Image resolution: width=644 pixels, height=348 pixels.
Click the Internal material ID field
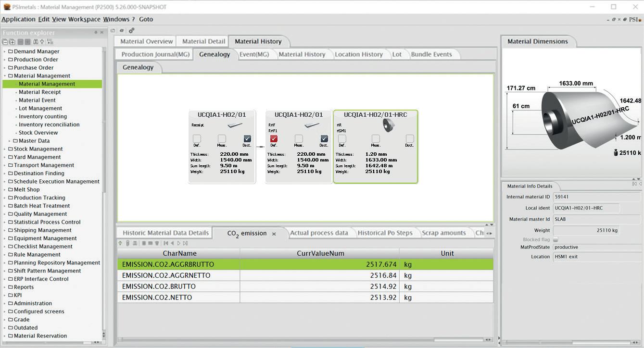(597, 197)
